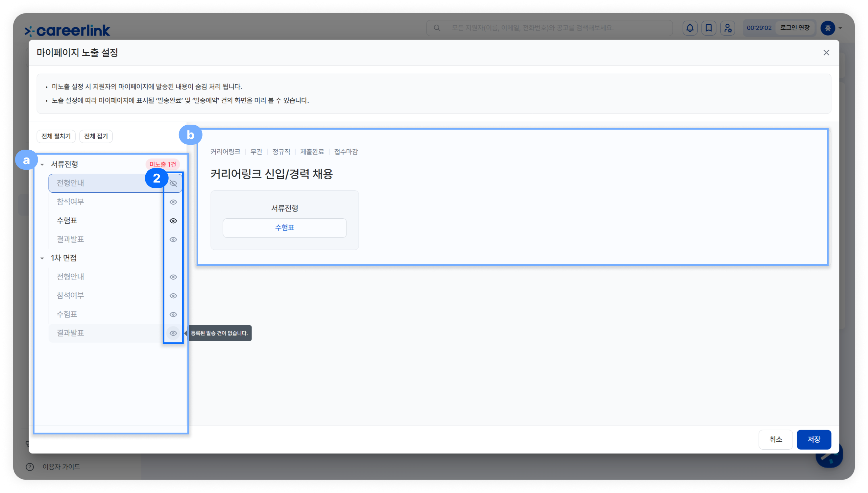Click the 전체 펼치기 button

pos(56,136)
